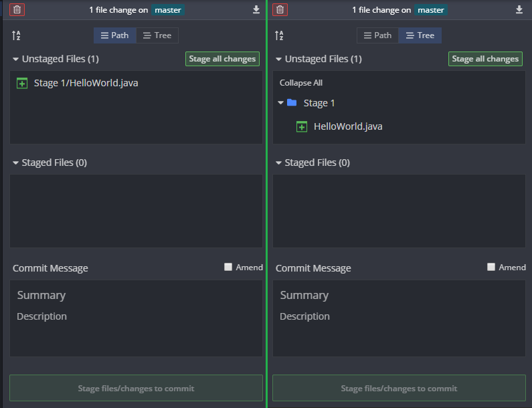Collapse Staged Files section in right panel
This screenshot has height=408, width=532.
(x=278, y=163)
